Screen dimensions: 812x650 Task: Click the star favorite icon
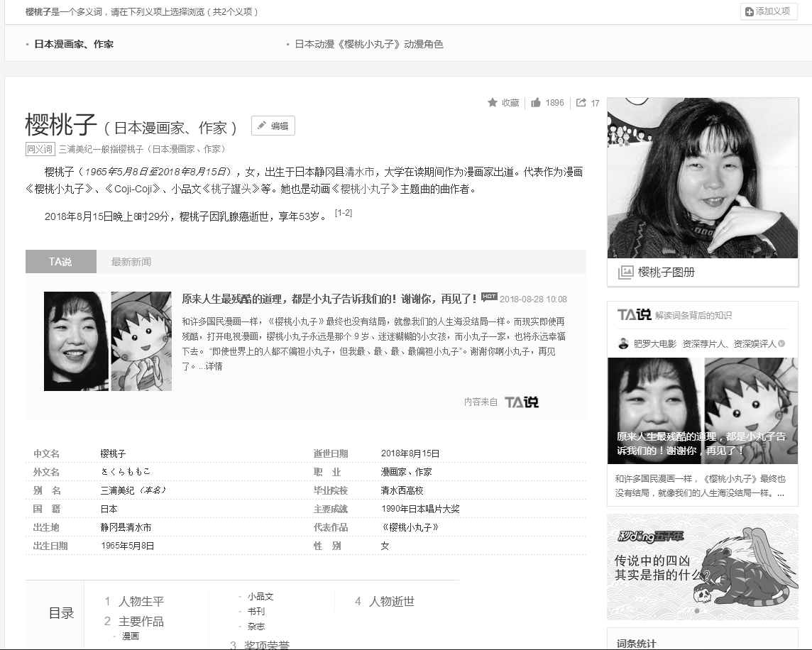pos(493,103)
